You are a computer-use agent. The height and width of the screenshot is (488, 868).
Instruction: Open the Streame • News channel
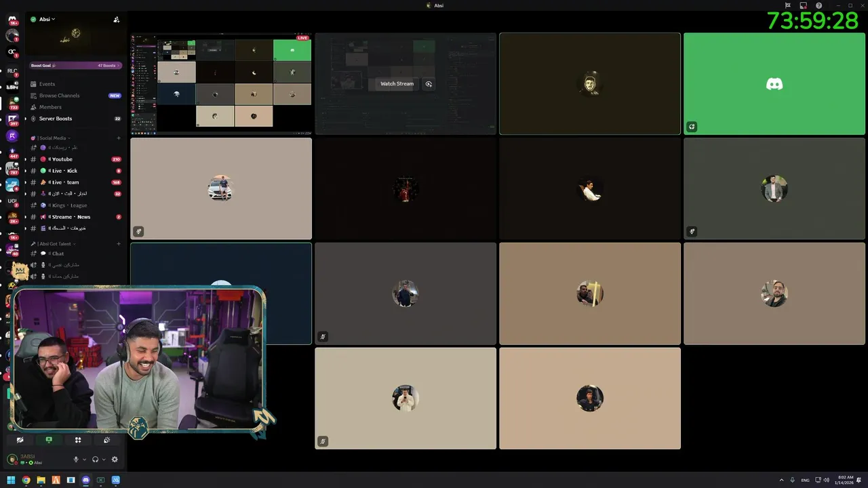point(75,217)
